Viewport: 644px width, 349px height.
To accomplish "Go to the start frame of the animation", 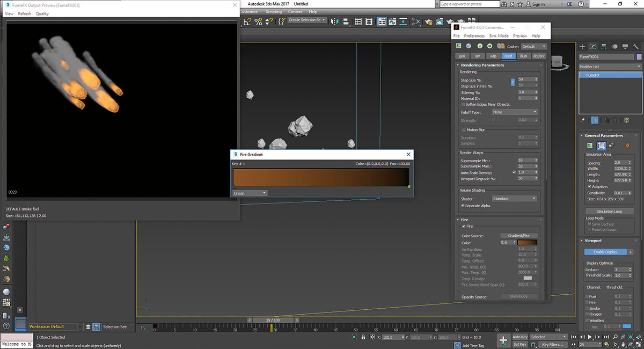I will pos(573,337).
